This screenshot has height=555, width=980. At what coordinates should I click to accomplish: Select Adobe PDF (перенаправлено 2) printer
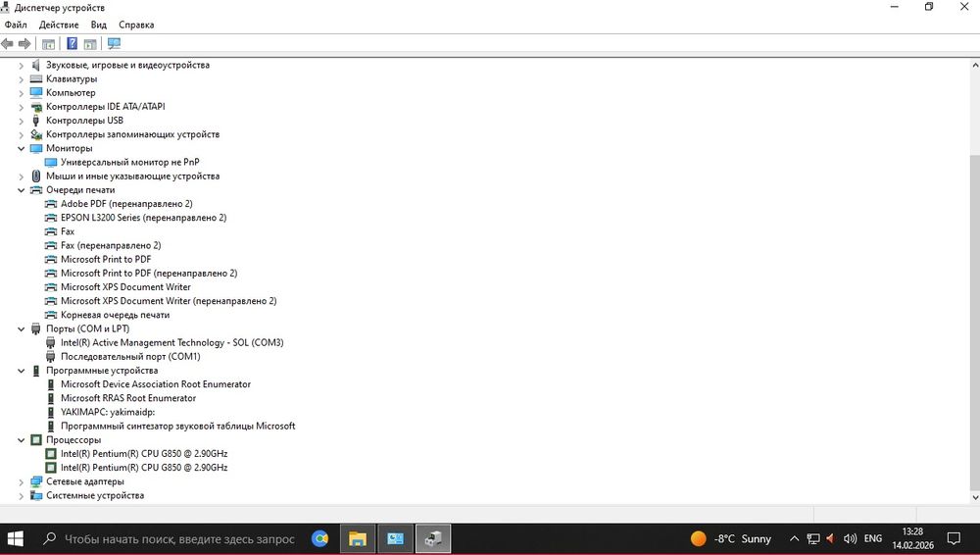pos(126,204)
